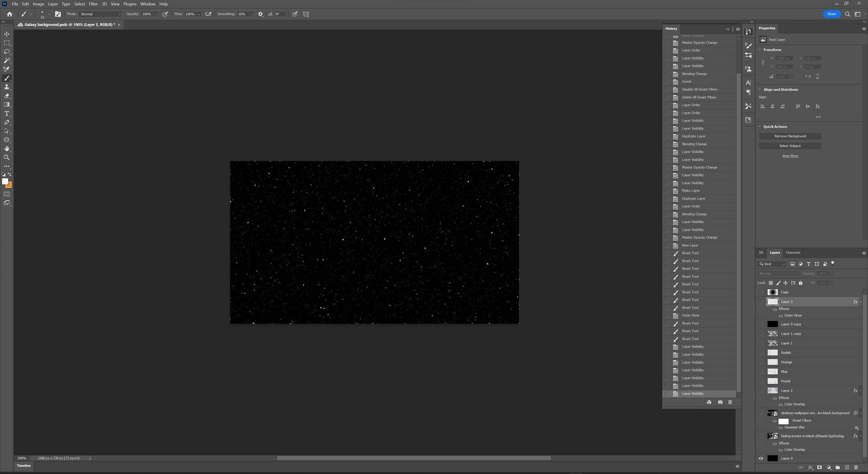
Task: Toggle visibility of Layer 0
Action: 761,458
